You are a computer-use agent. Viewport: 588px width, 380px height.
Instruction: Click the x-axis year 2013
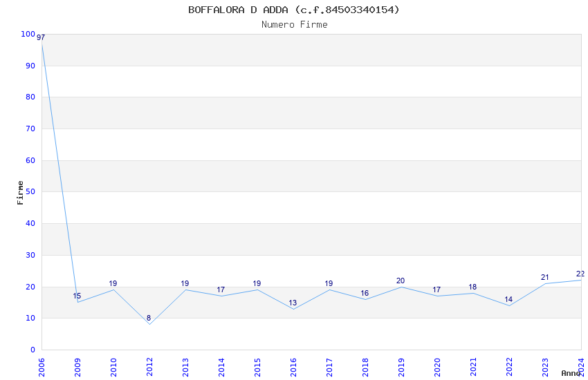(185, 367)
